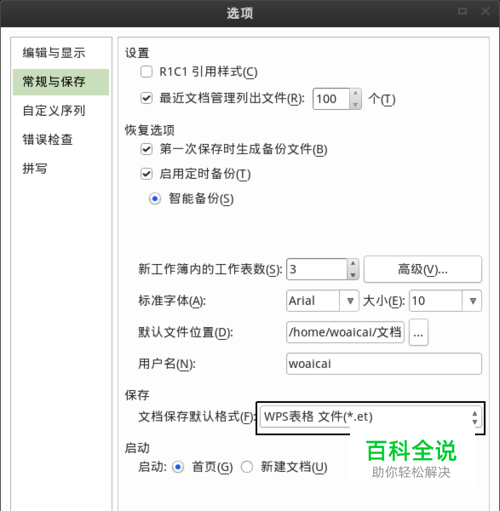Click the default file location field

click(x=345, y=332)
